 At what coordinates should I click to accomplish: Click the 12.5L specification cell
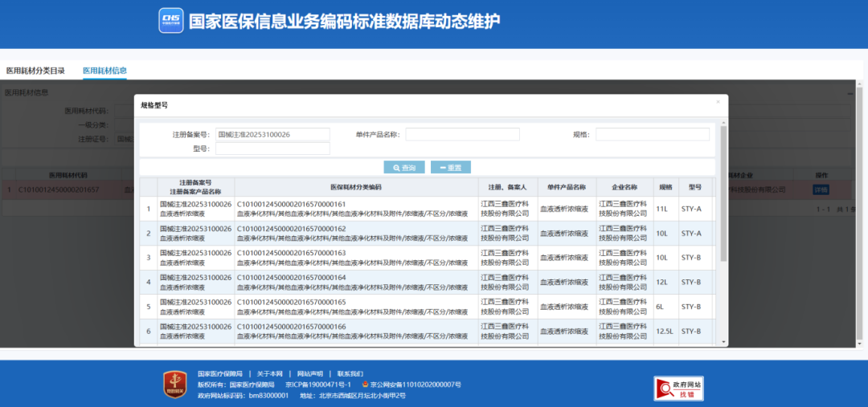tap(666, 332)
